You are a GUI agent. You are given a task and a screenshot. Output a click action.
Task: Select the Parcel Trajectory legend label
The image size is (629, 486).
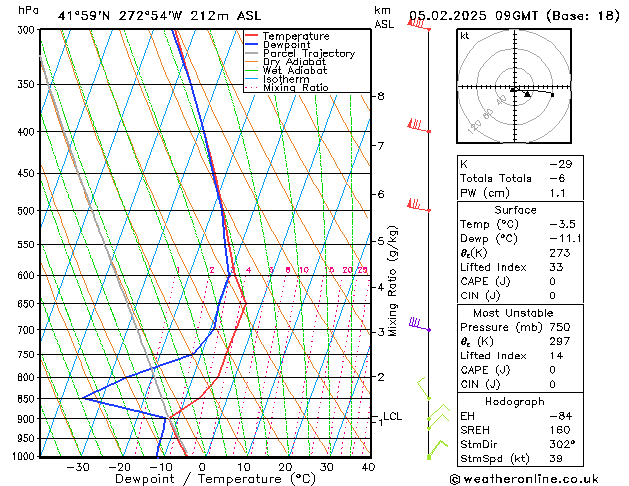(x=309, y=53)
